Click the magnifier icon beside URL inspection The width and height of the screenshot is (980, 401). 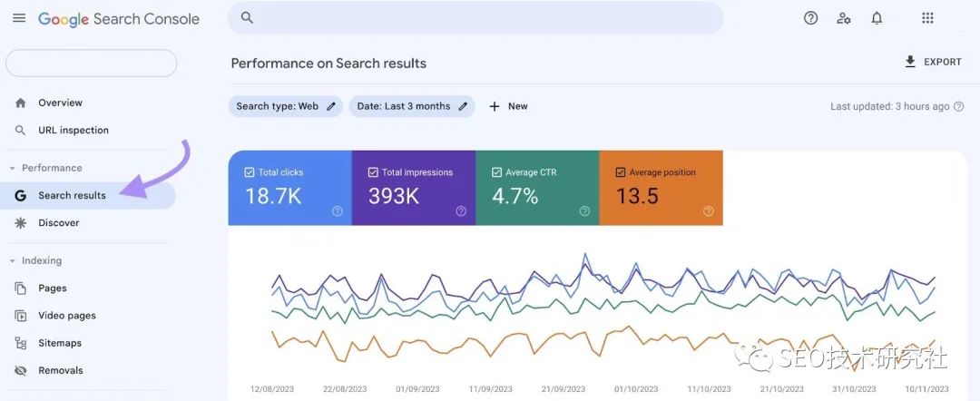21,130
